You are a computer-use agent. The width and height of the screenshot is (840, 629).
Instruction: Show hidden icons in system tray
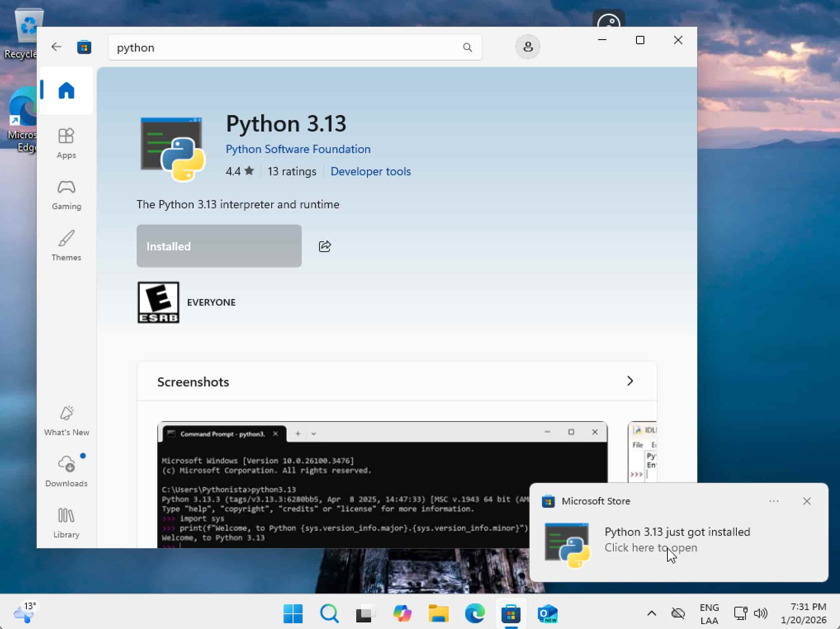[651, 613]
